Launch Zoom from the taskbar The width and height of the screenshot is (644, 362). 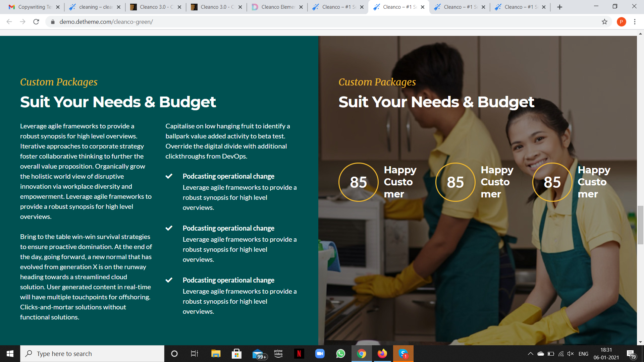point(320,354)
